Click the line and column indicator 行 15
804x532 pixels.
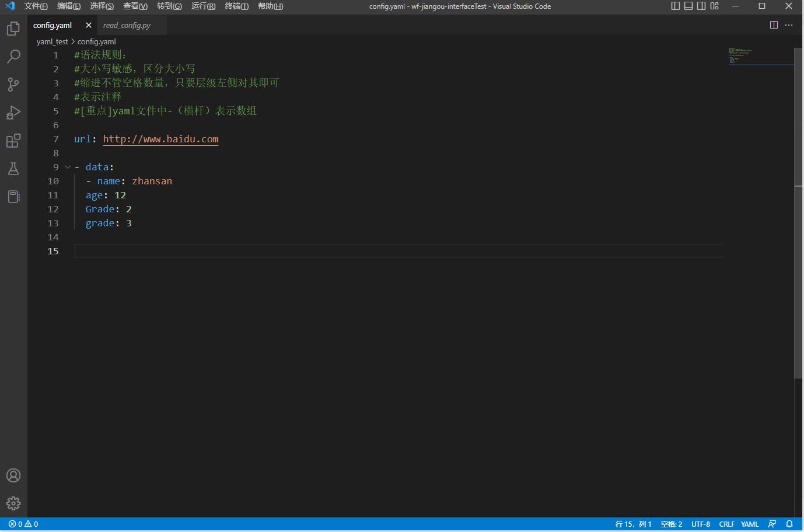point(633,524)
